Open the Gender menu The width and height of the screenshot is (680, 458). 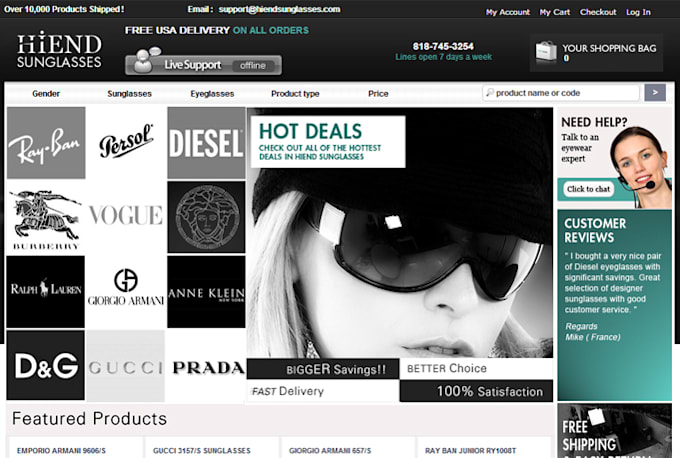click(x=46, y=94)
